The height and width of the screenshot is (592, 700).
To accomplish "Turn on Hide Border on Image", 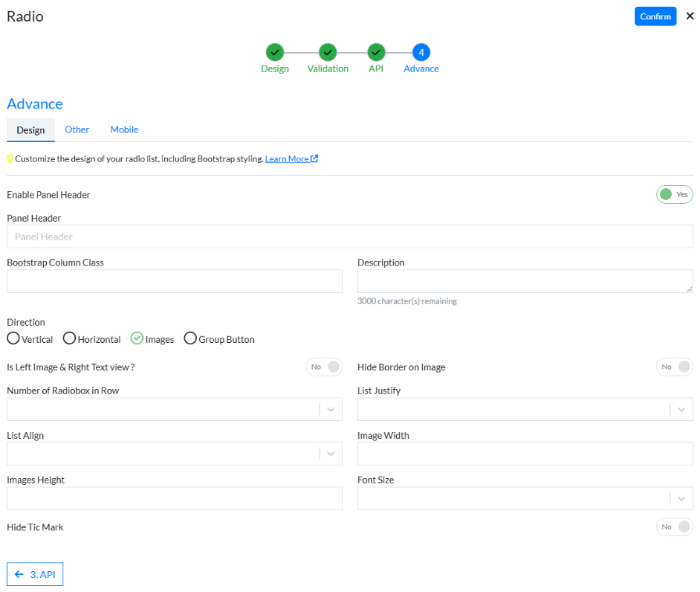I will pos(674,367).
